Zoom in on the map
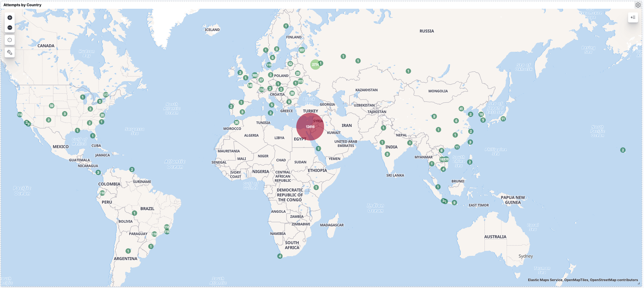Image resolution: width=644 pixels, height=288 pixels. pyautogui.click(x=10, y=18)
